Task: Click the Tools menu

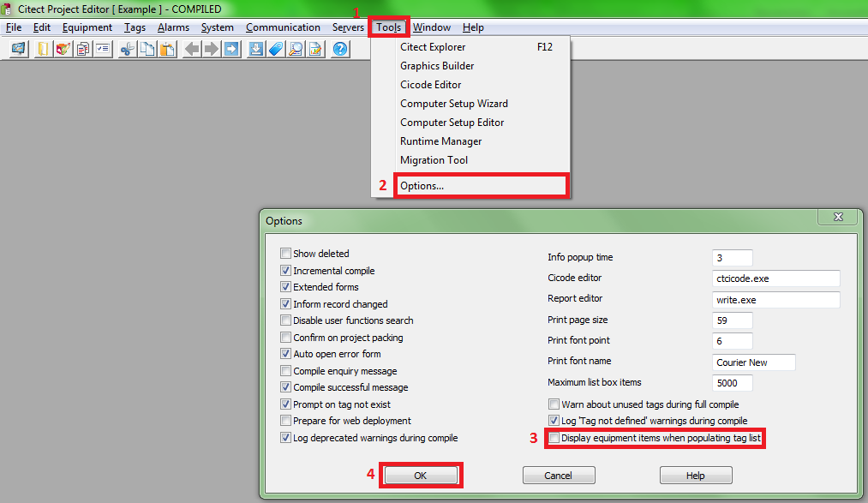Action: (x=389, y=27)
